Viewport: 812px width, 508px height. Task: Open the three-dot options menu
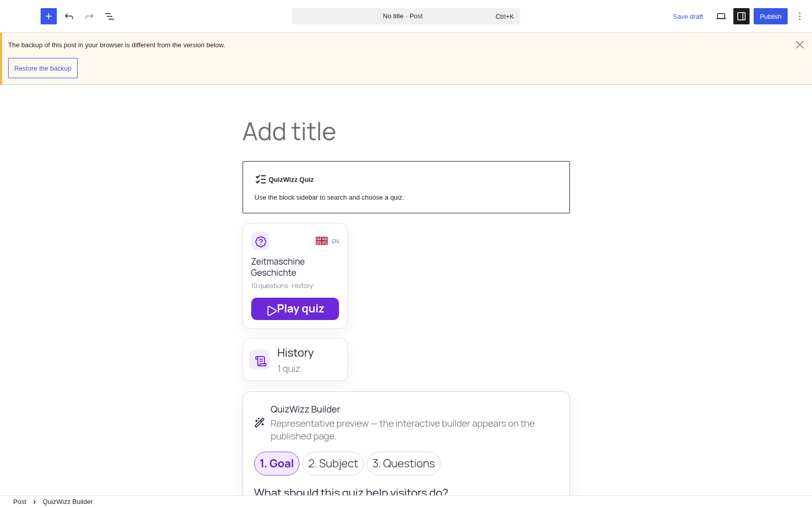click(800, 16)
